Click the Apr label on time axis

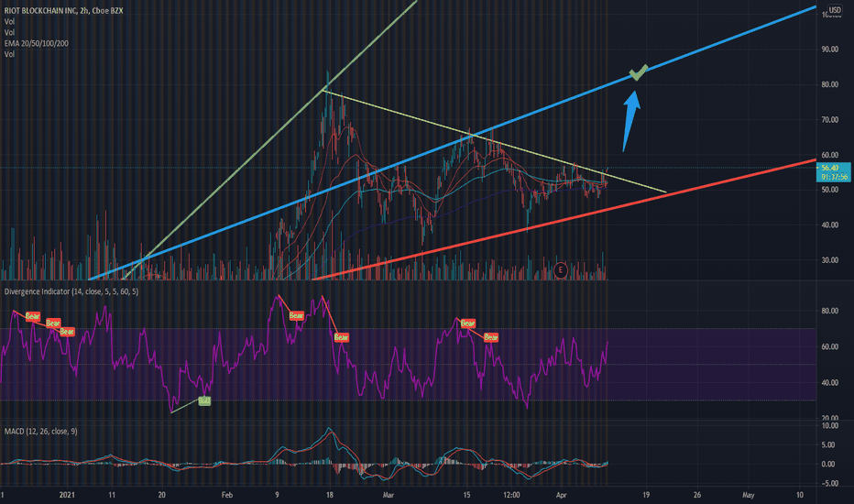pyautogui.click(x=562, y=495)
